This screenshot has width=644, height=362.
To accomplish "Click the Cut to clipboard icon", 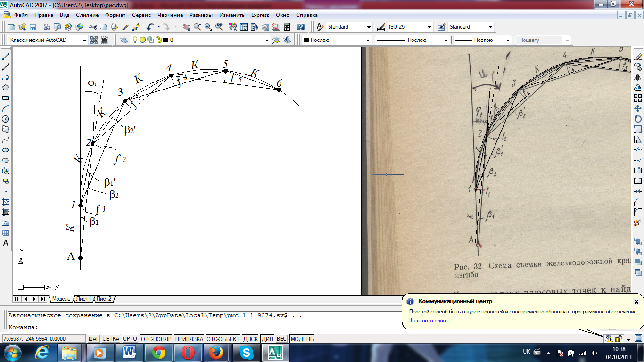I will pos(93,27).
